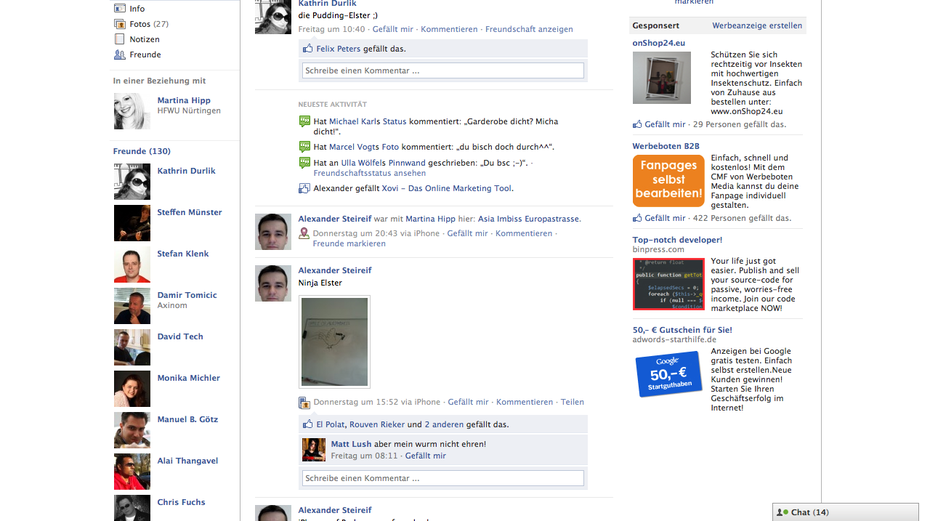930x521 pixels.
Task: Open Freunde in the sidebar
Action: (x=145, y=55)
